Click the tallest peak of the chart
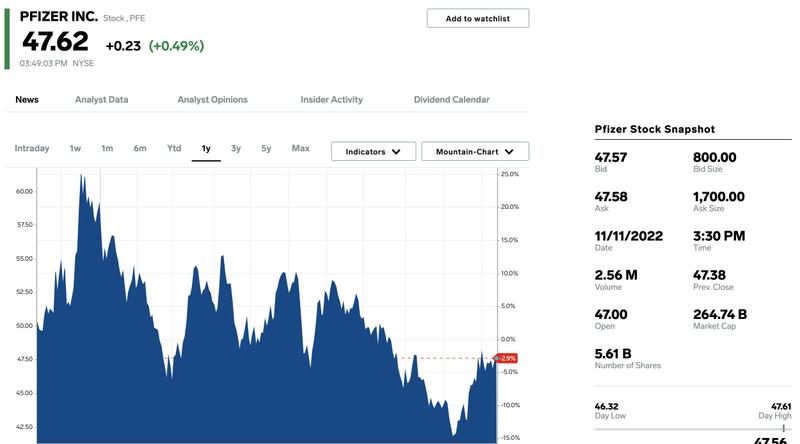Viewport: 800px width, 444px height. [82, 176]
